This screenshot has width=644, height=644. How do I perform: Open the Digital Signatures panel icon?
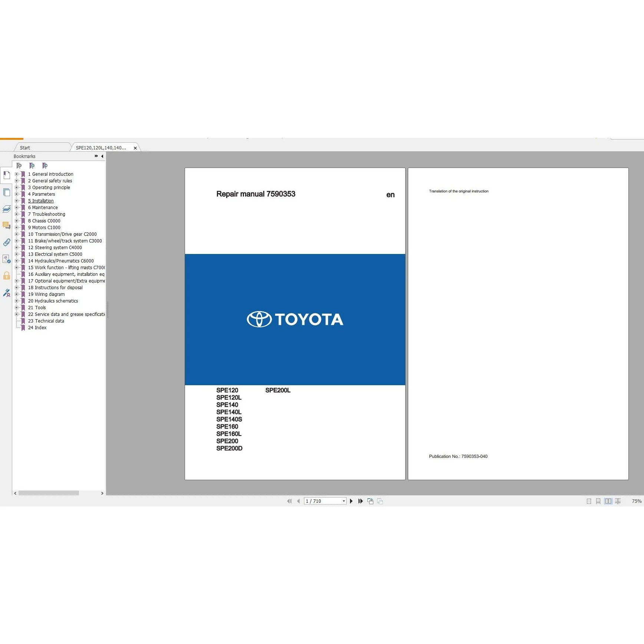pos(6,259)
